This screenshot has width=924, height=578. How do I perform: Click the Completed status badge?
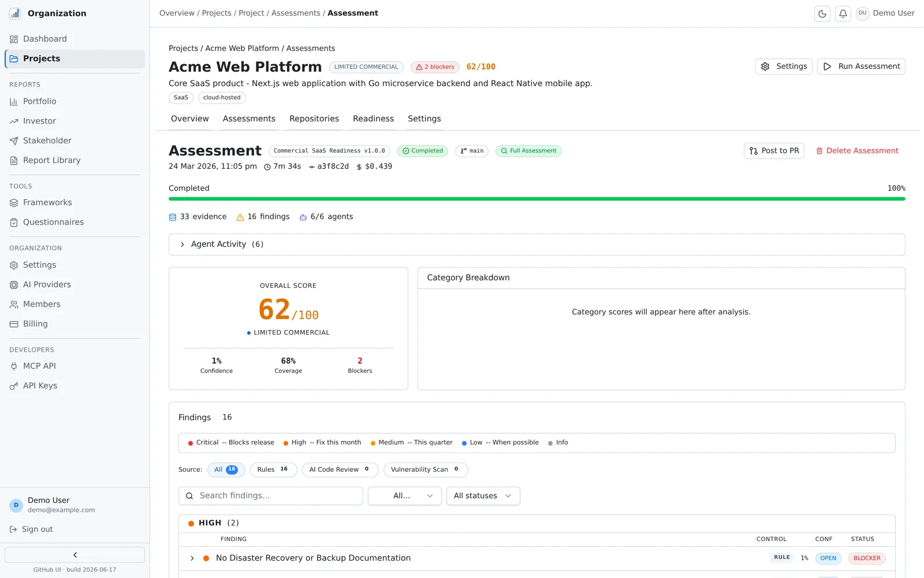(423, 151)
